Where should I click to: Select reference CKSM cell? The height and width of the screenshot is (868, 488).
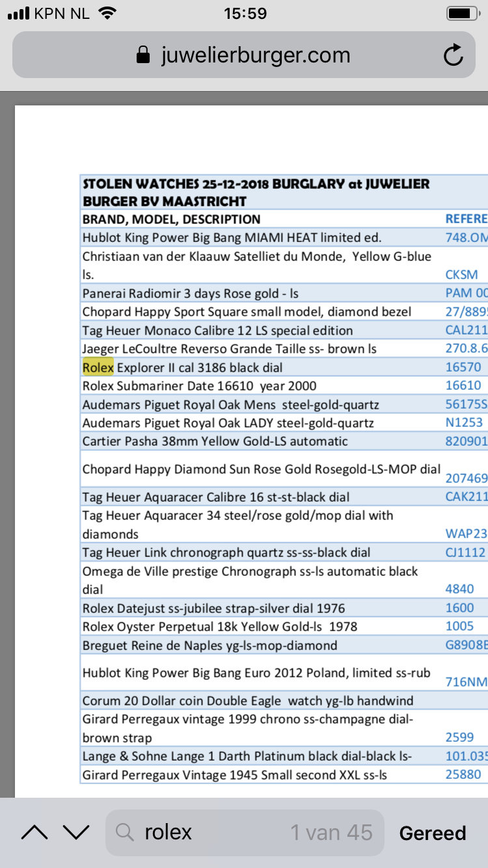[461, 275]
